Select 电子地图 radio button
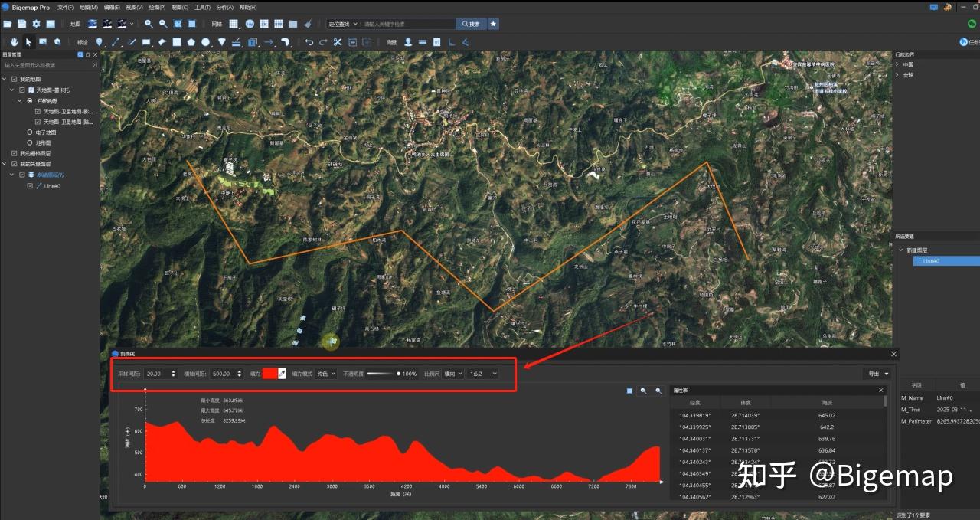The height and width of the screenshot is (520, 980). pos(30,132)
